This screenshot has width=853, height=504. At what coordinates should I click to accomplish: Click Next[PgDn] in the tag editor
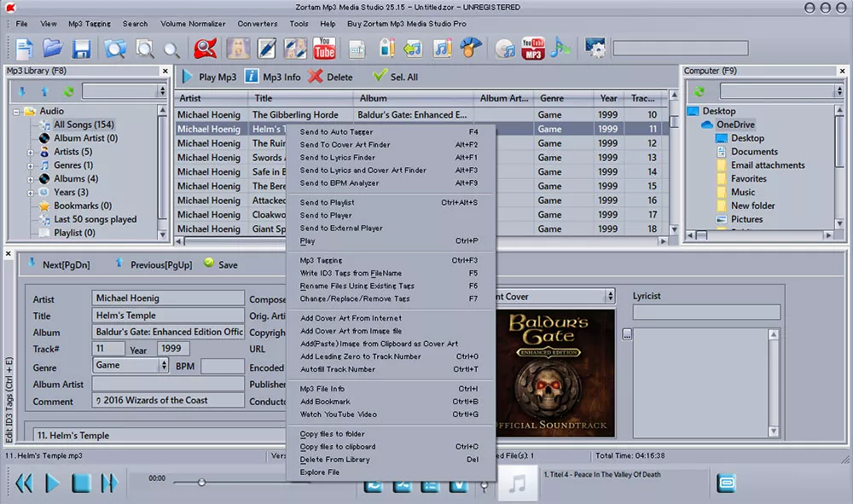[x=60, y=264]
